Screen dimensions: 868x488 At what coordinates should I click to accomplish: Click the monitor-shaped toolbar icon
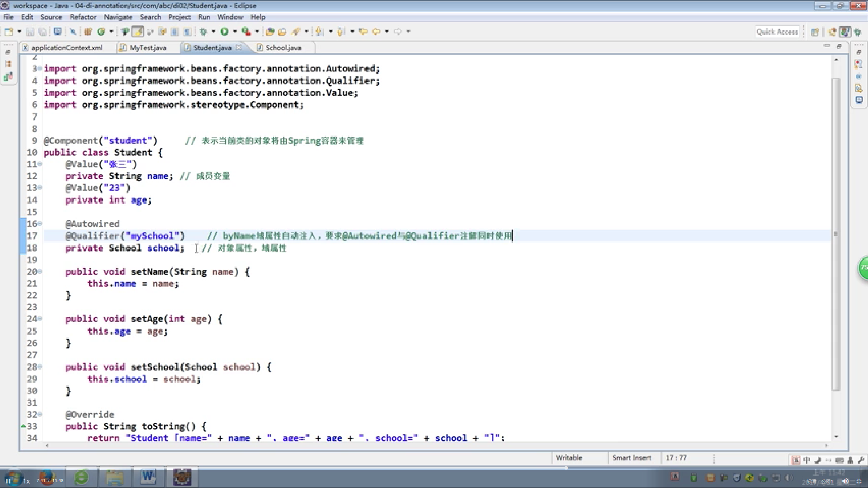click(58, 32)
